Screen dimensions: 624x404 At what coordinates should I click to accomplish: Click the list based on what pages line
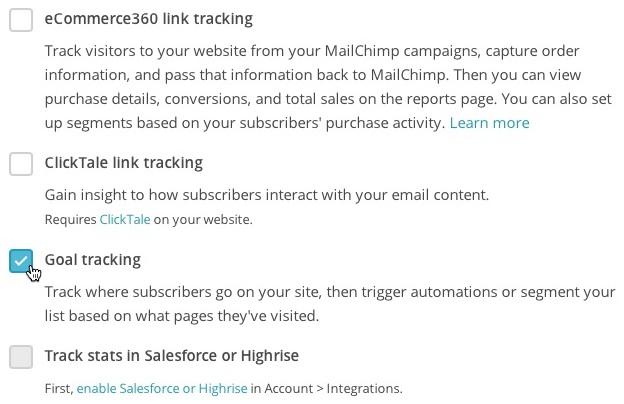coord(182,316)
